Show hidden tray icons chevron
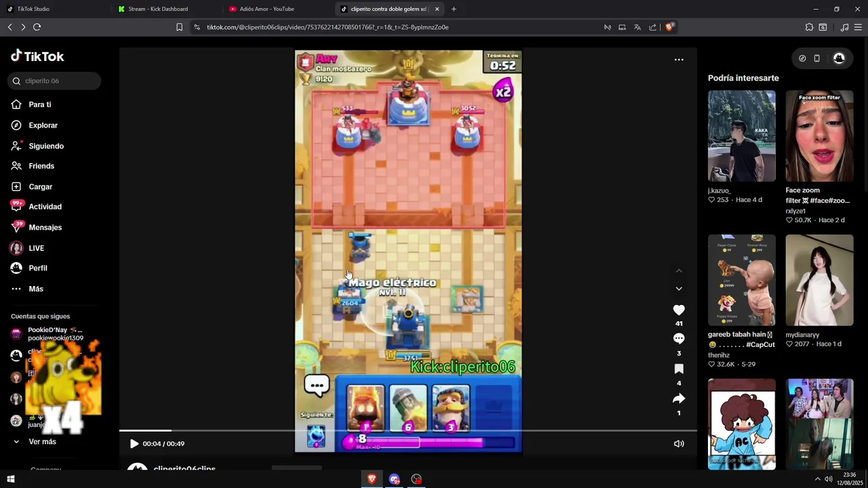 point(817,479)
